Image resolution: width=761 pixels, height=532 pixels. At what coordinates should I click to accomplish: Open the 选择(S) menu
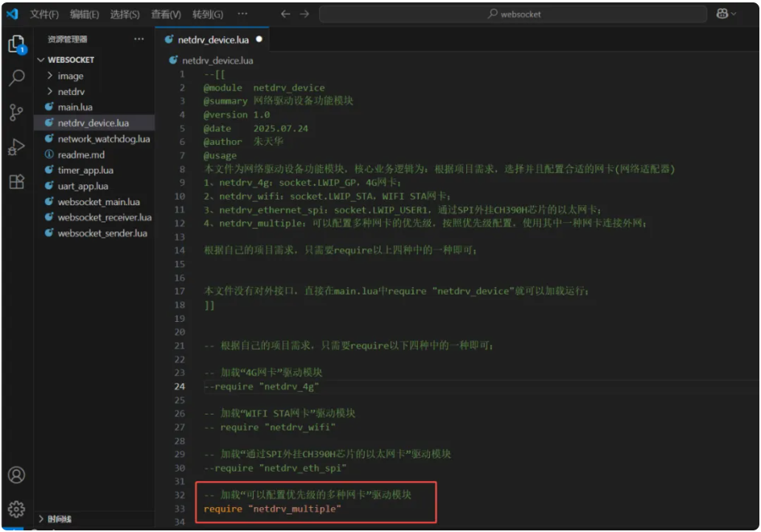click(125, 14)
